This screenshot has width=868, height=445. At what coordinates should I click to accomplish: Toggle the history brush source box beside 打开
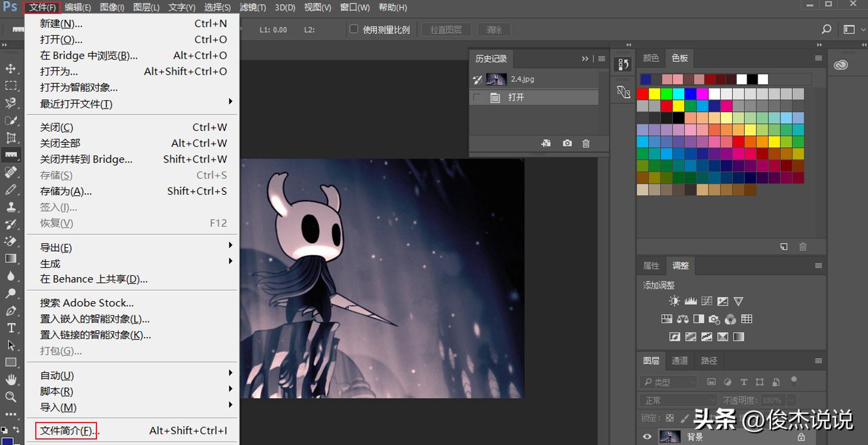477,98
